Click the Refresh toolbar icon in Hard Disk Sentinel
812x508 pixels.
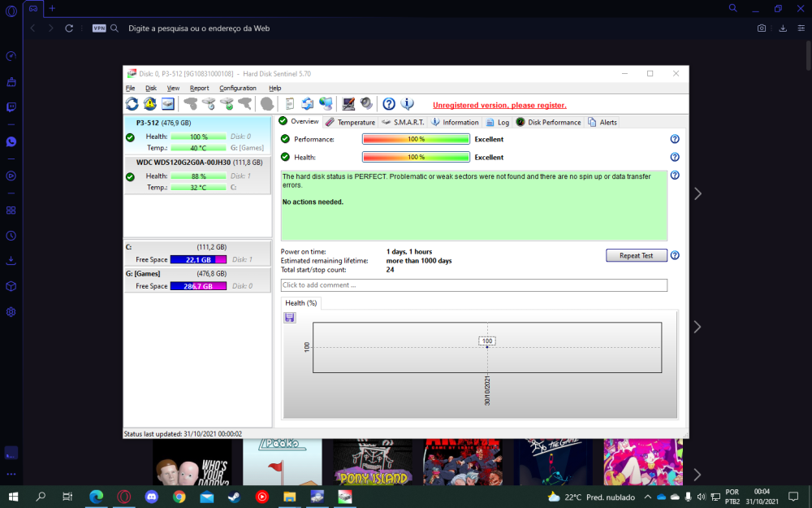(132, 104)
